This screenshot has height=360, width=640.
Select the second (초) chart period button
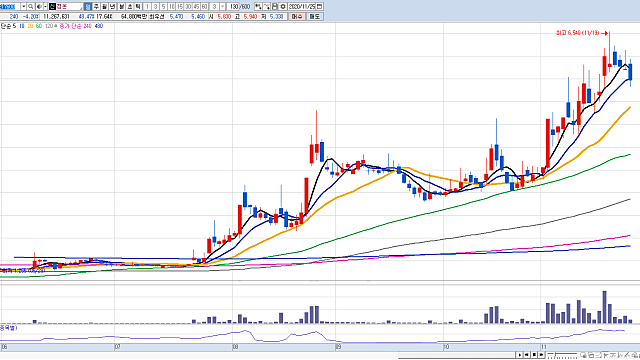tap(129, 7)
